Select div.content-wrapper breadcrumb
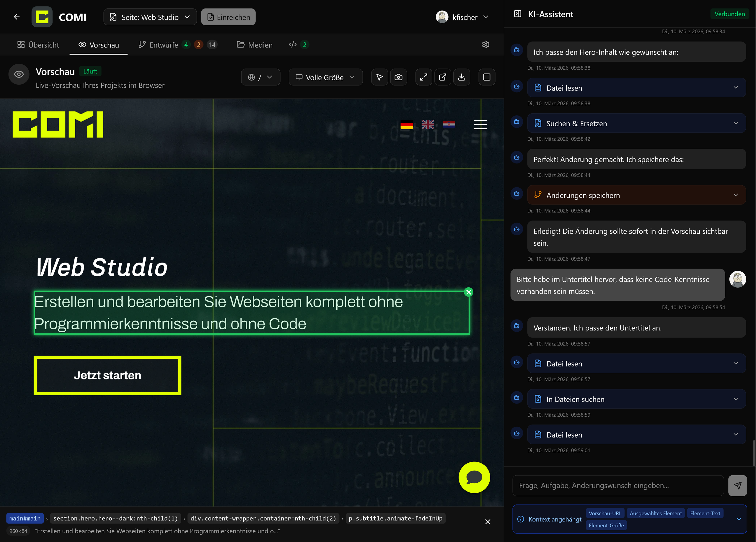756x542 pixels. pyautogui.click(x=263, y=518)
